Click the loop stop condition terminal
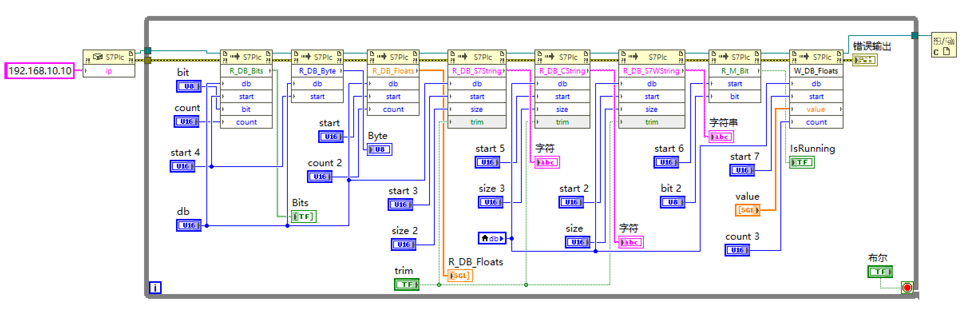Viewport: 980px width, 322px height. [x=907, y=287]
